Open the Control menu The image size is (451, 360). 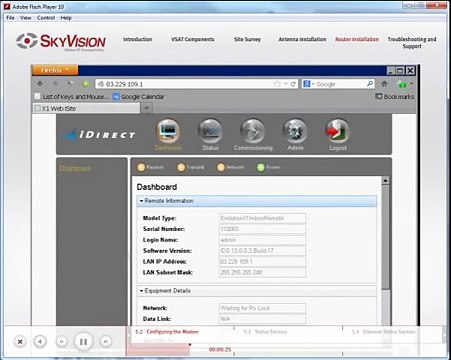(x=46, y=18)
